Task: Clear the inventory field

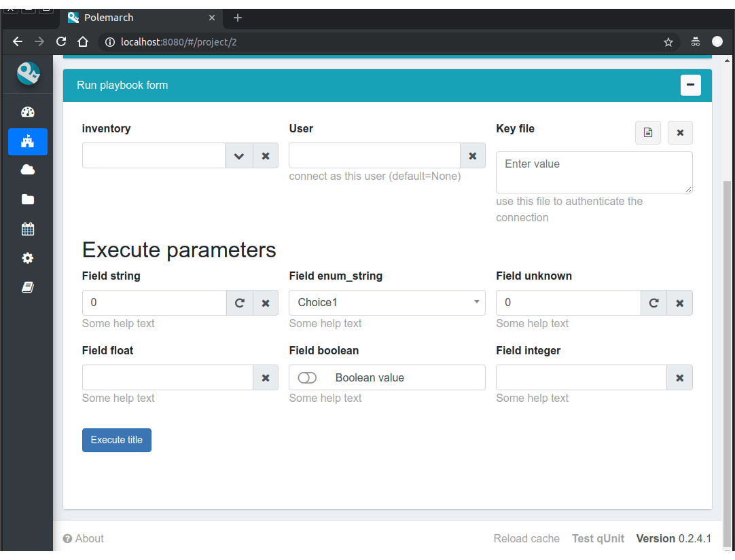Action: pos(266,156)
